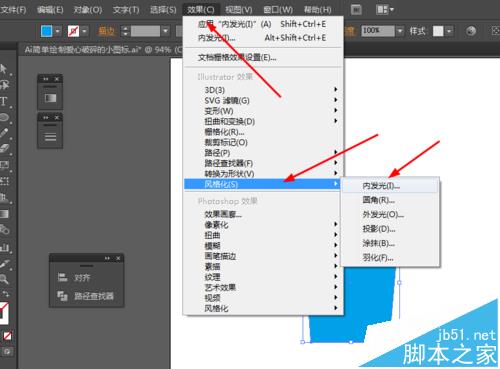Screen dimensions: 500x369
Task: Click the stroke none swatch in control bar
Action: 73,31
